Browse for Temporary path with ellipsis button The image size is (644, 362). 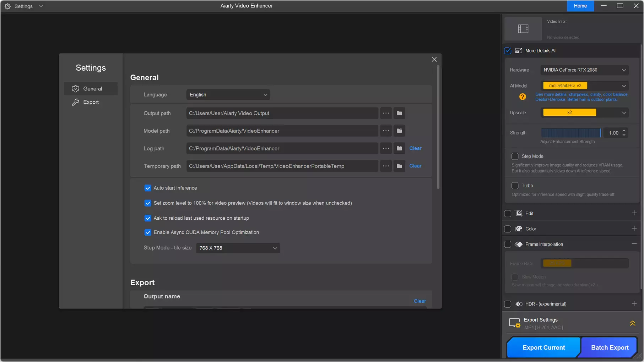[x=386, y=166]
